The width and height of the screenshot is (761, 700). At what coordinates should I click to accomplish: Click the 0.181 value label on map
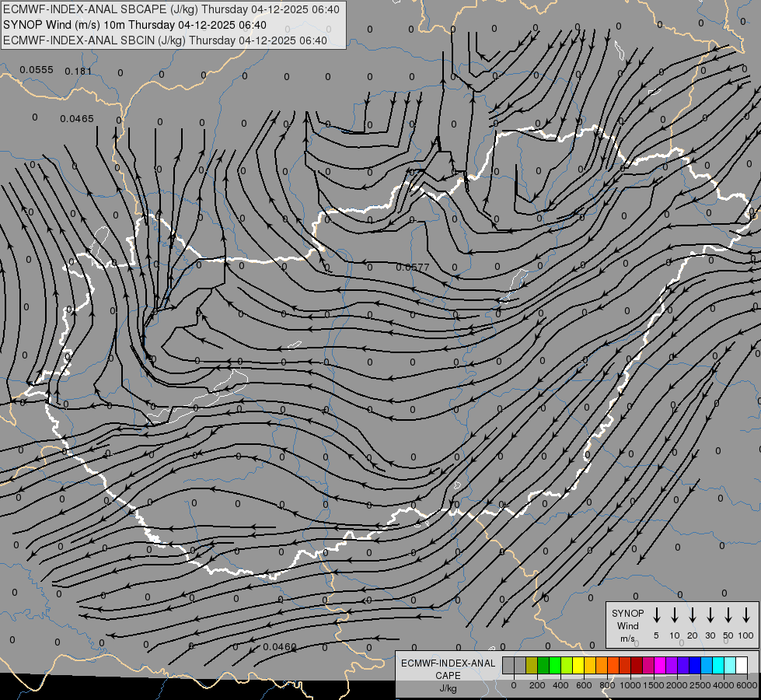tap(79, 72)
